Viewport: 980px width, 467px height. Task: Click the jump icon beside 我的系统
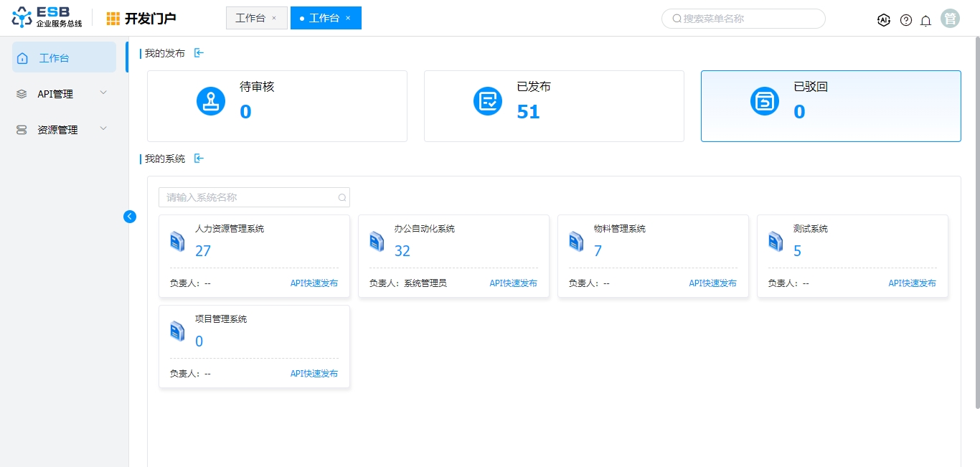[x=199, y=159]
